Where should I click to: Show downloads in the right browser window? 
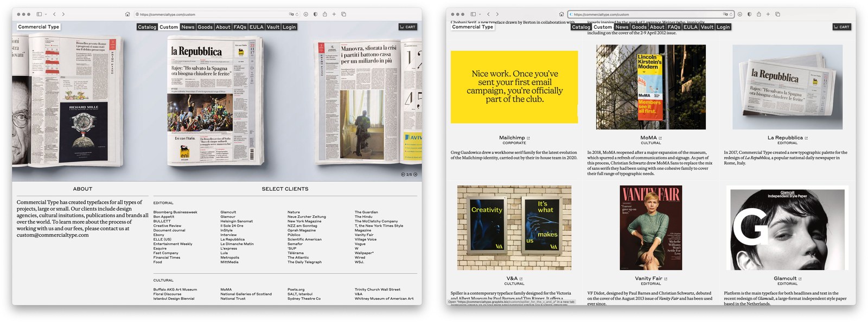click(x=740, y=14)
